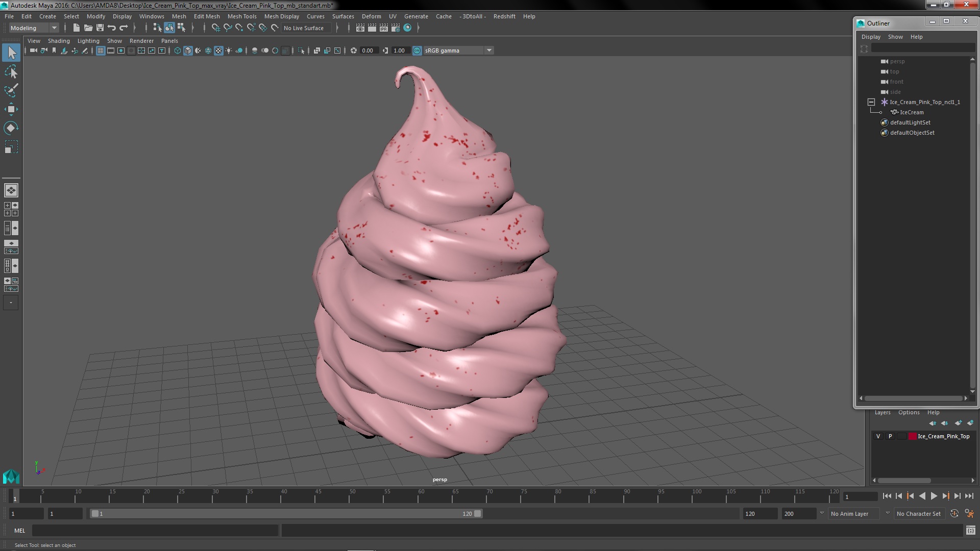
Task: Click the IPR render icon
Action: (x=384, y=28)
